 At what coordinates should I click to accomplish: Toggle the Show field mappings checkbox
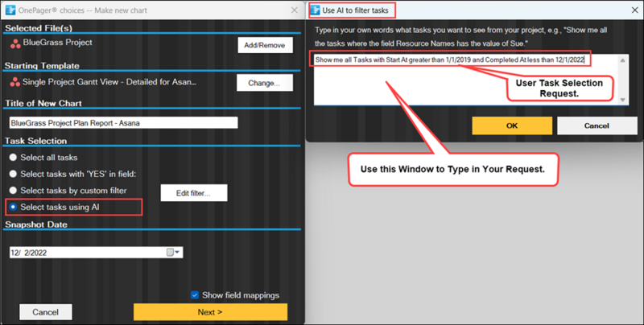[x=195, y=295]
